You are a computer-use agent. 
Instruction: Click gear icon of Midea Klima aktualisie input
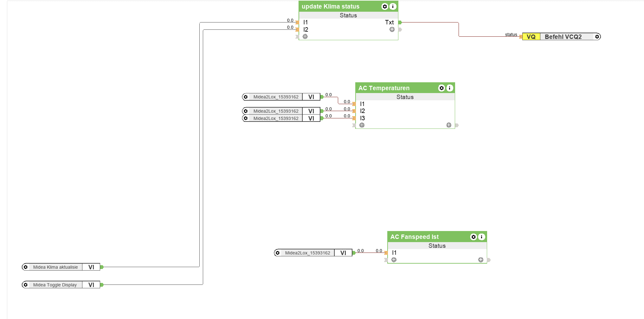pyautogui.click(x=26, y=267)
